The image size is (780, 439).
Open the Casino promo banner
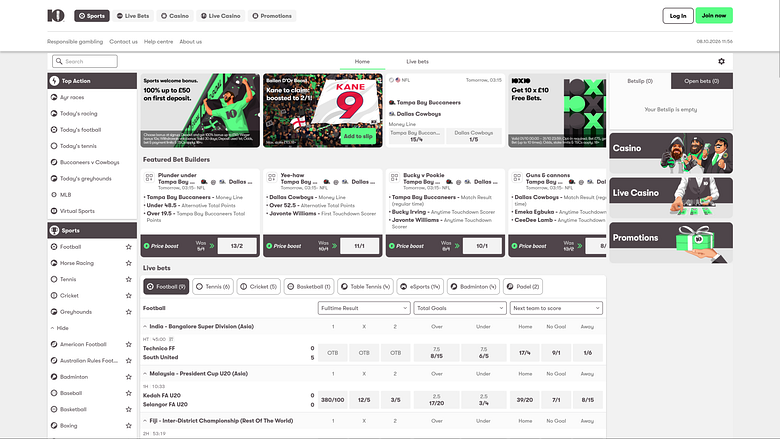[x=671, y=153]
